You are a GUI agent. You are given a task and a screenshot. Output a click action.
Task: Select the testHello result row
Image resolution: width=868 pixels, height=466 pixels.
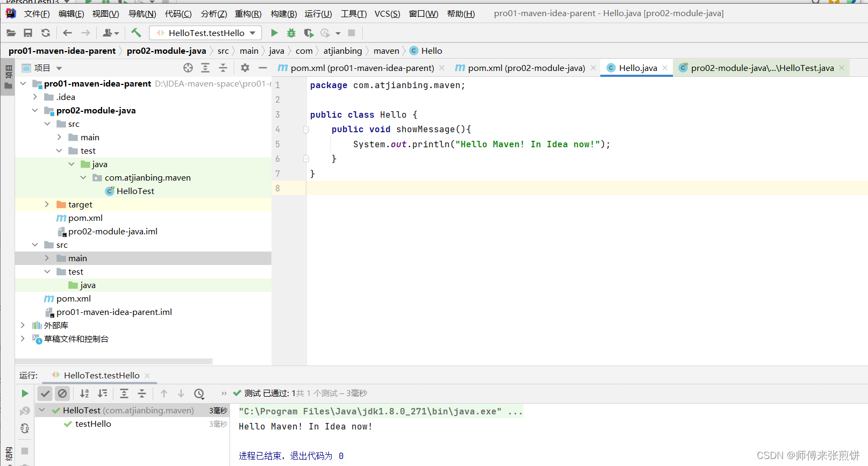(132, 424)
